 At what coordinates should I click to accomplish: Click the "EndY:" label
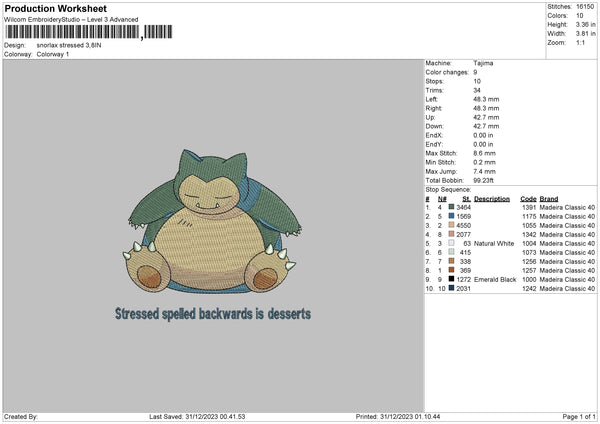434,144
